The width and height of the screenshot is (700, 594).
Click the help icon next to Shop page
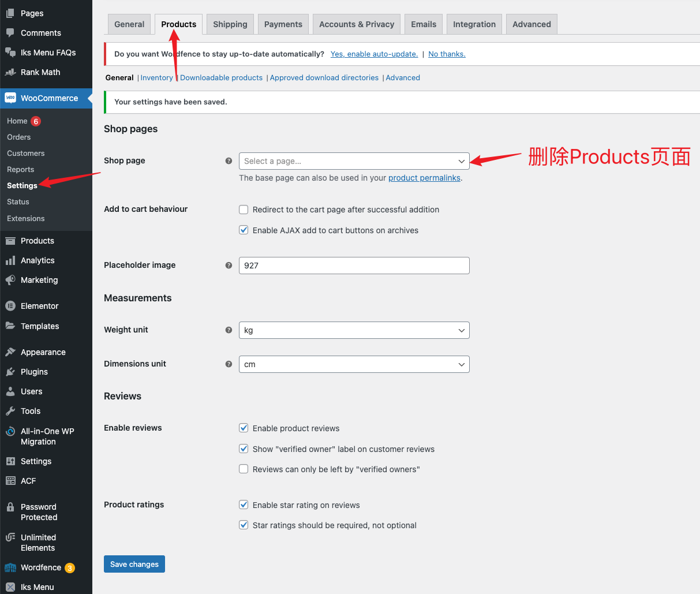coord(229,161)
